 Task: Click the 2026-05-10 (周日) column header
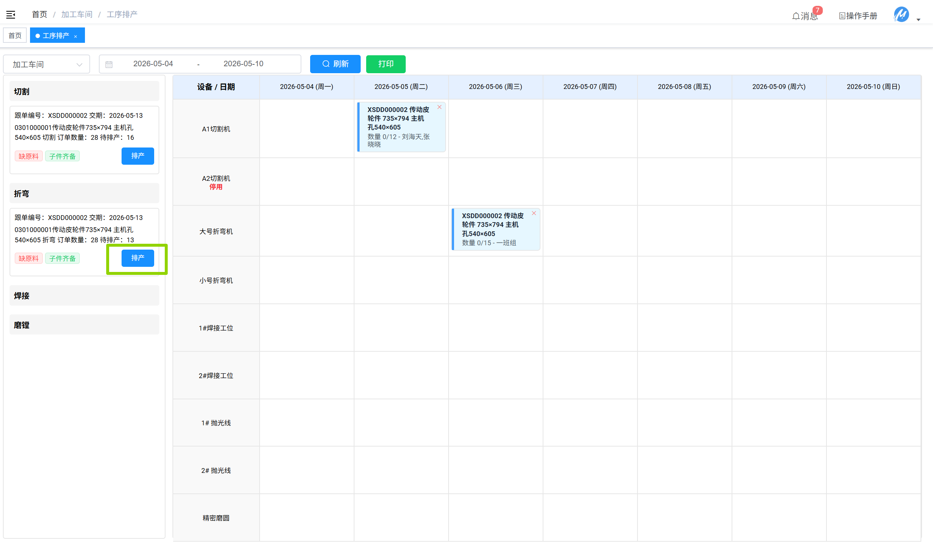click(873, 87)
